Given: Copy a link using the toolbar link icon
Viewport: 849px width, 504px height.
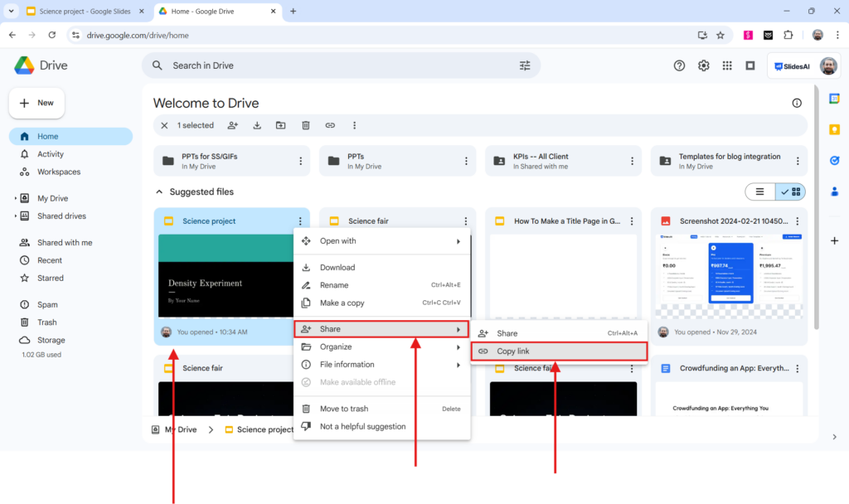Looking at the screenshot, I should point(330,125).
